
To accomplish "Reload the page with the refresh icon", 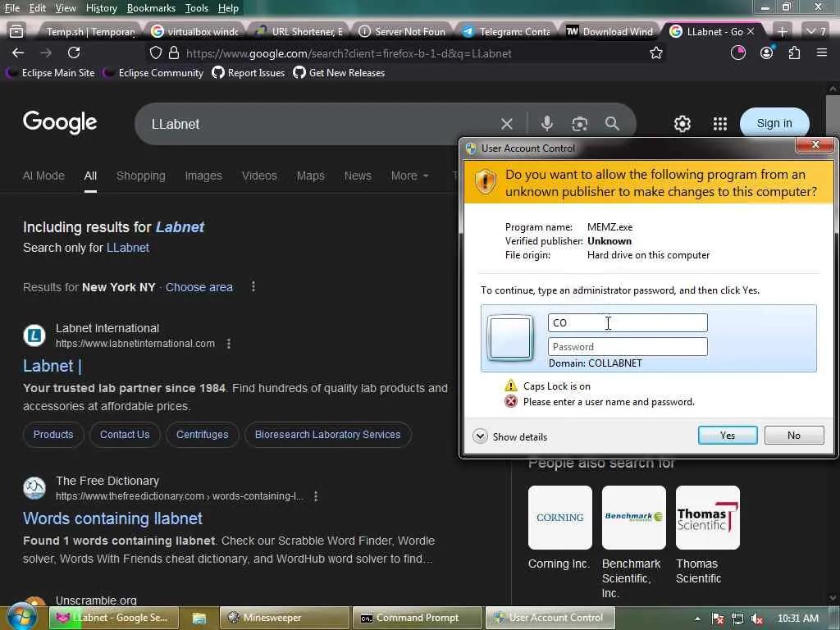I will (74, 52).
